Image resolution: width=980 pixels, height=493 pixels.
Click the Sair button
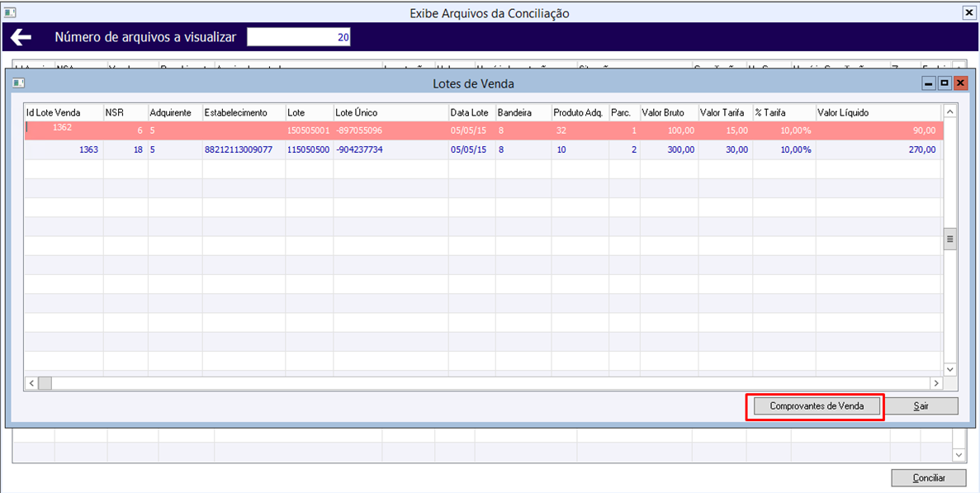[x=921, y=406]
